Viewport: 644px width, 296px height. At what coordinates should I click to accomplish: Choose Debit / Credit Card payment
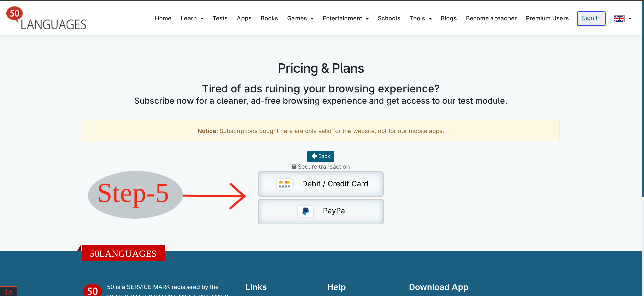point(321,184)
